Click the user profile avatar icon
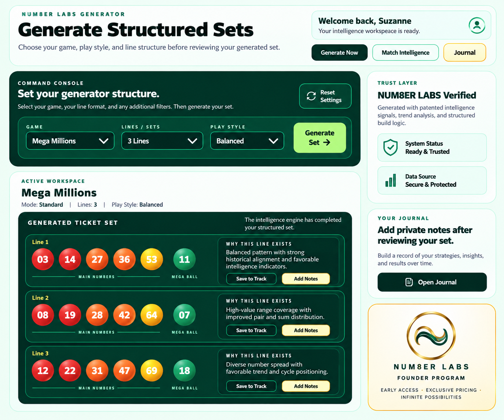 tap(477, 25)
